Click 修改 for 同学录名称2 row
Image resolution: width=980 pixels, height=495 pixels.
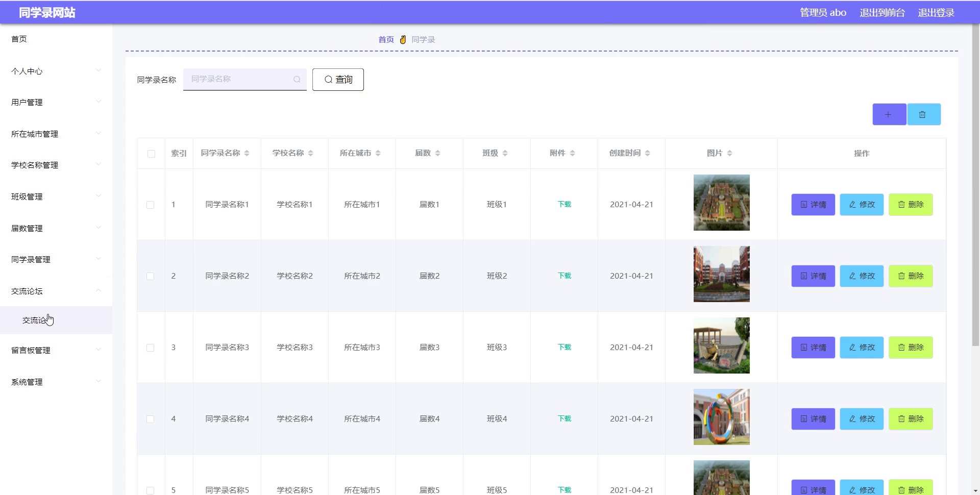pyautogui.click(x=862, y=276)
